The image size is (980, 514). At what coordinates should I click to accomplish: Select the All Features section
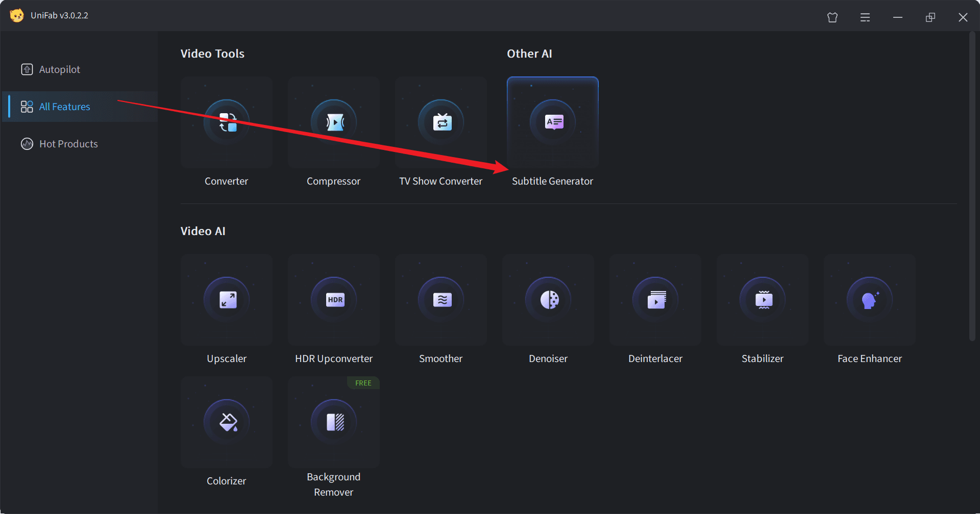pyautogui.click(x=80, y=107)
